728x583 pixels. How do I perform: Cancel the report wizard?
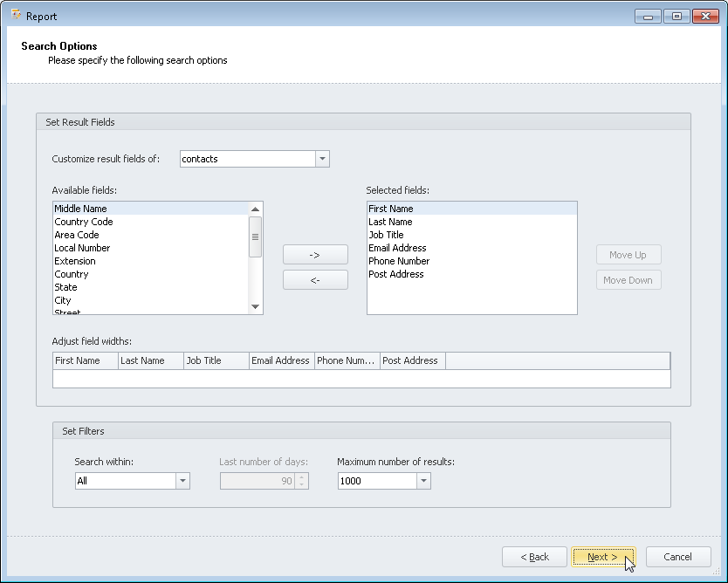pos(677,557)
